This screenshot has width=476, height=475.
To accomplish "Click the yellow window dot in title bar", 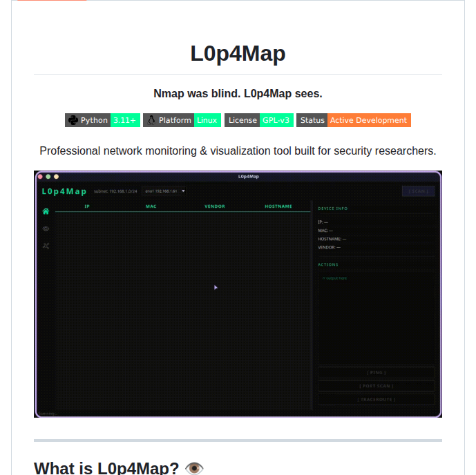I will point(56,177).
